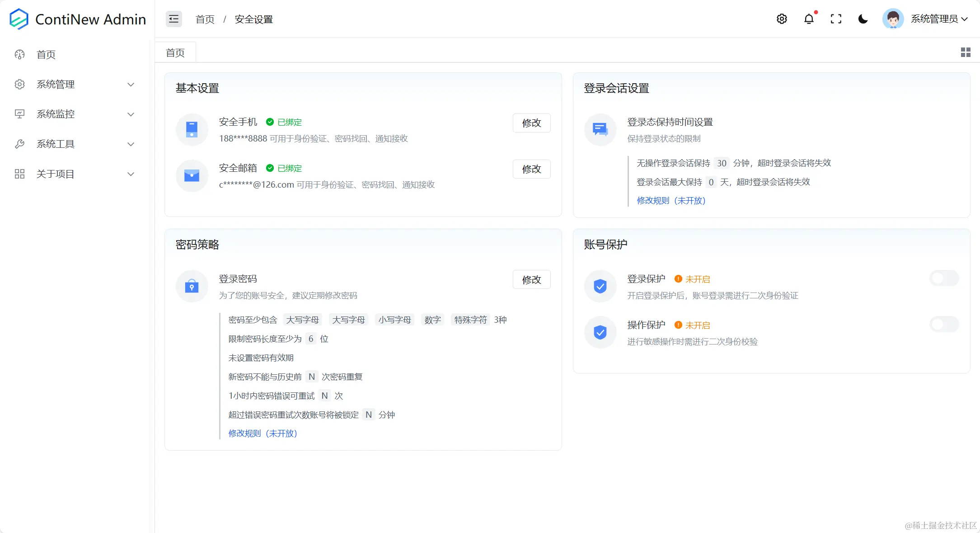
Task: Select the 首页 dashboard icon in sidebar
Action: click(19, 54)
